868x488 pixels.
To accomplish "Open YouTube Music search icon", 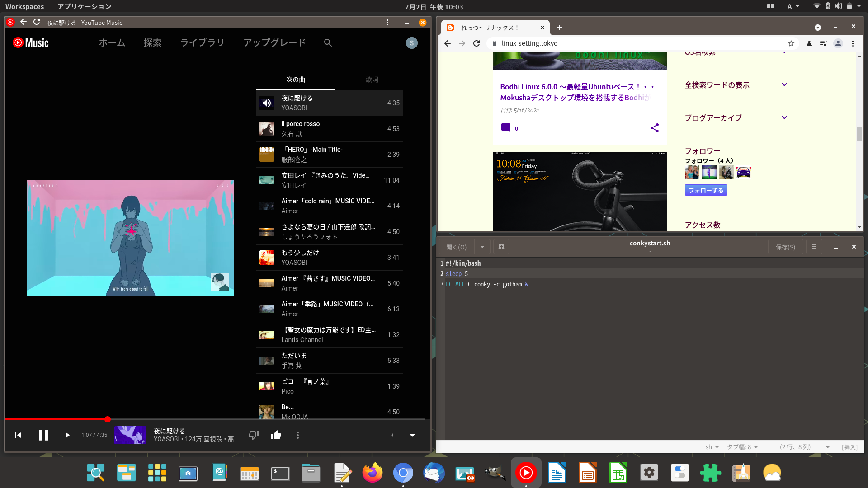I will click(x=328, y=42).
